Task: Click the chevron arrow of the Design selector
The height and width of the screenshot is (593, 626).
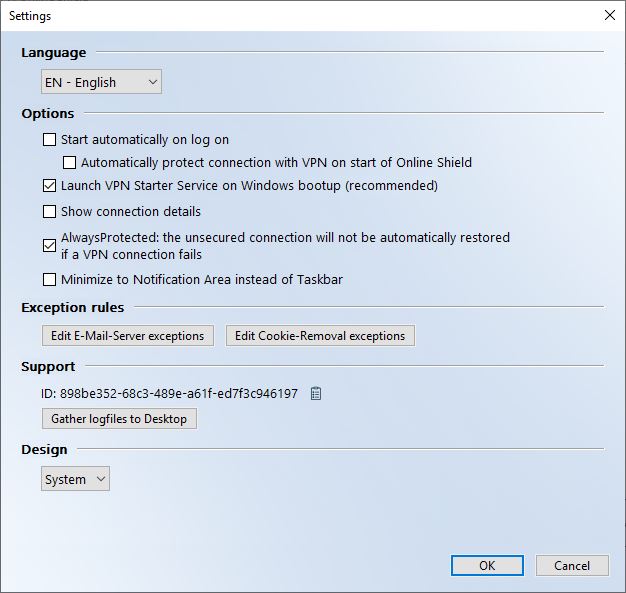Action: [x=101, y=478]
